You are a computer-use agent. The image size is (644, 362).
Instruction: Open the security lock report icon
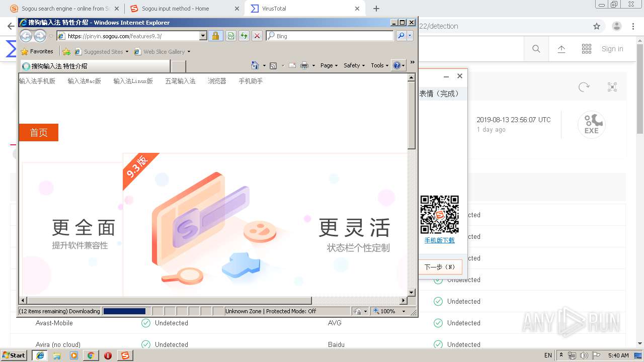coord(215,36)
